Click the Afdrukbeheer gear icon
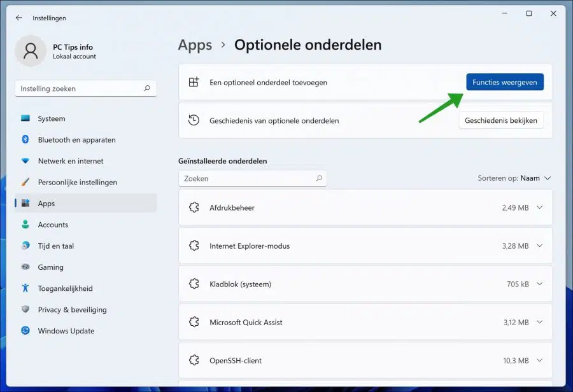The height and width of the screenshot is (392, 573). [194, 207]
